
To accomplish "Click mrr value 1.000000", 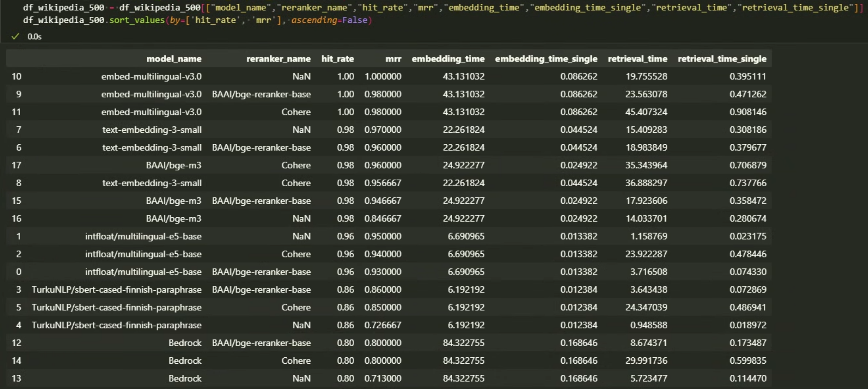I will 383,76.
